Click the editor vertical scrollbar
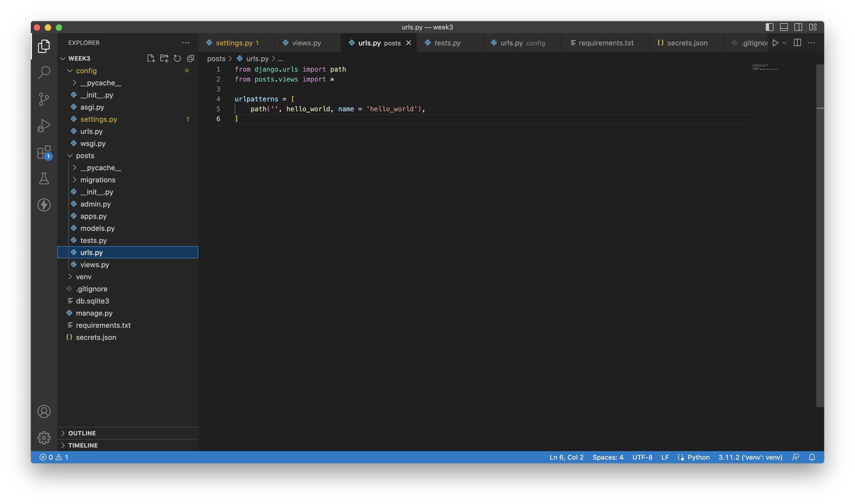 (820, 235)
